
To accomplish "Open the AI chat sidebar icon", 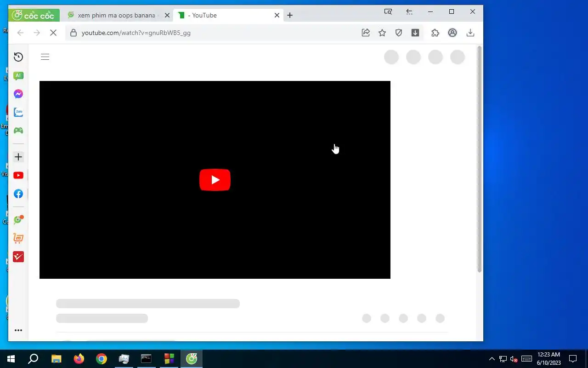I will [x=18, y=75].
